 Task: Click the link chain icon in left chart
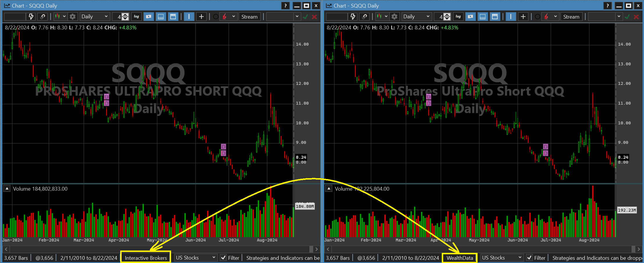[x=43, y=17]
